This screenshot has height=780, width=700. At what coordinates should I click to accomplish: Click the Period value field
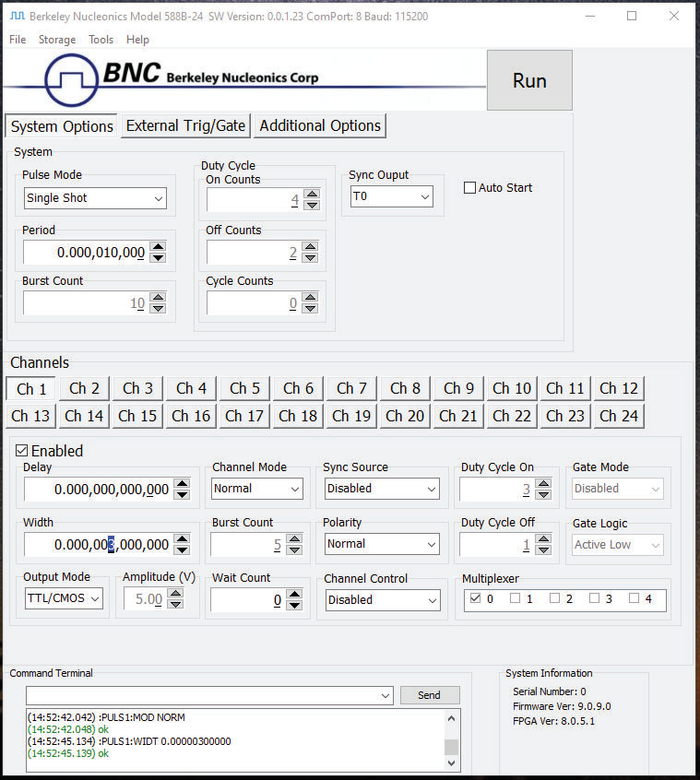[x=87, y=253]
